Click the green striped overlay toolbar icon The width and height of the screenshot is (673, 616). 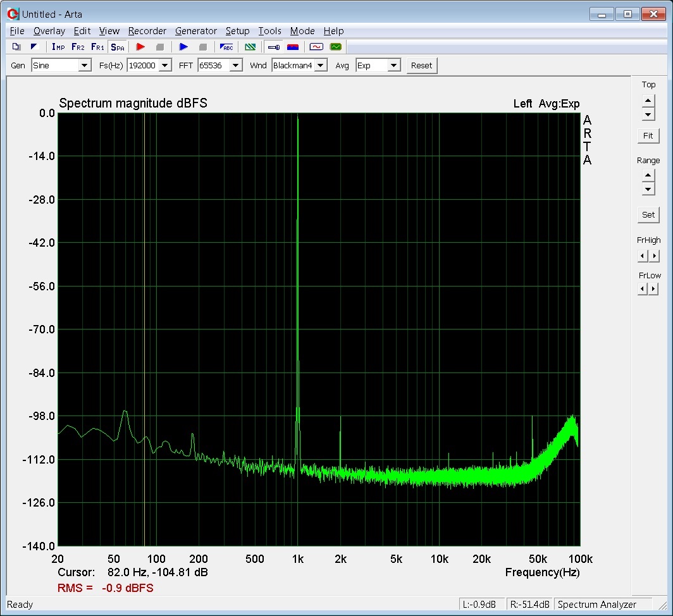click(x=250, y=47)
